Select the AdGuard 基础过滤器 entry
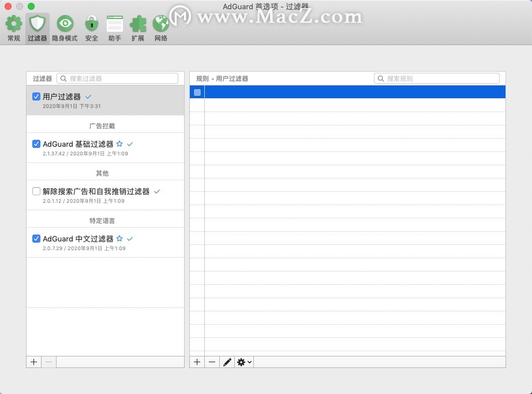The width and height of the screenshot is (532, 394). tap(105, 148)
